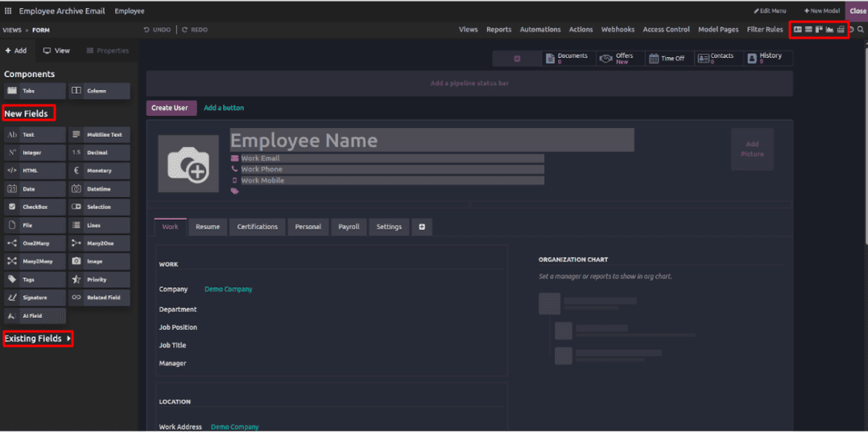Screen dimensions: 868x432
Task: Open the search magnifier icon
Action: pos(860,29)
